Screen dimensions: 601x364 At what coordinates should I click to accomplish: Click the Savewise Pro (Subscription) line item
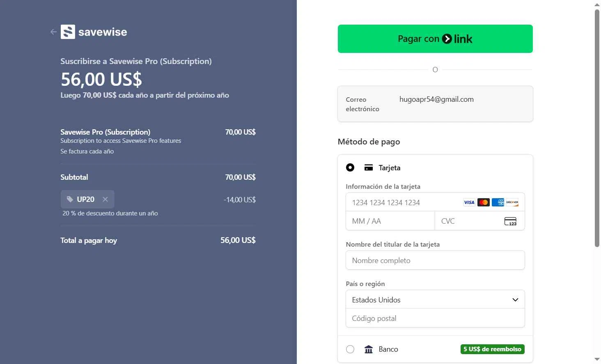(105, 132)
